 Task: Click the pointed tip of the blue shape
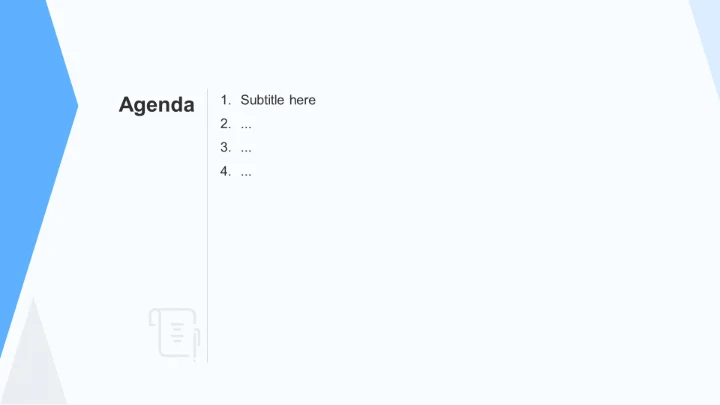(75, 104)
